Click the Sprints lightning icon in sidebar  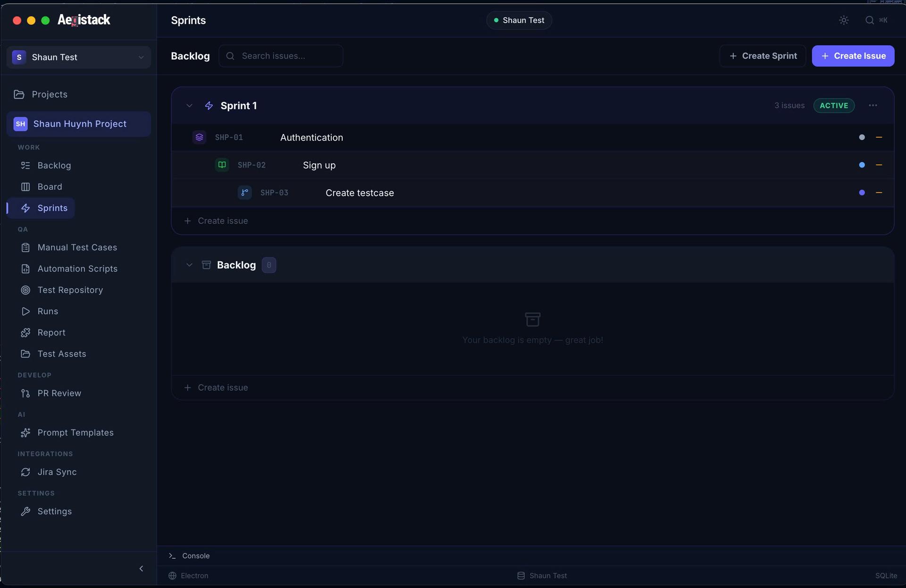click(x=25, y=208)
